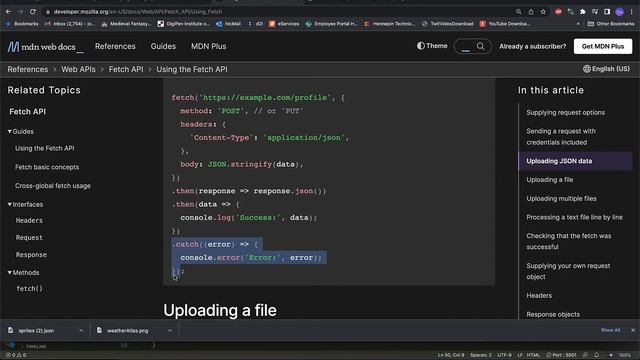
Task: Open the Guides menu in header
Action: 163,47
